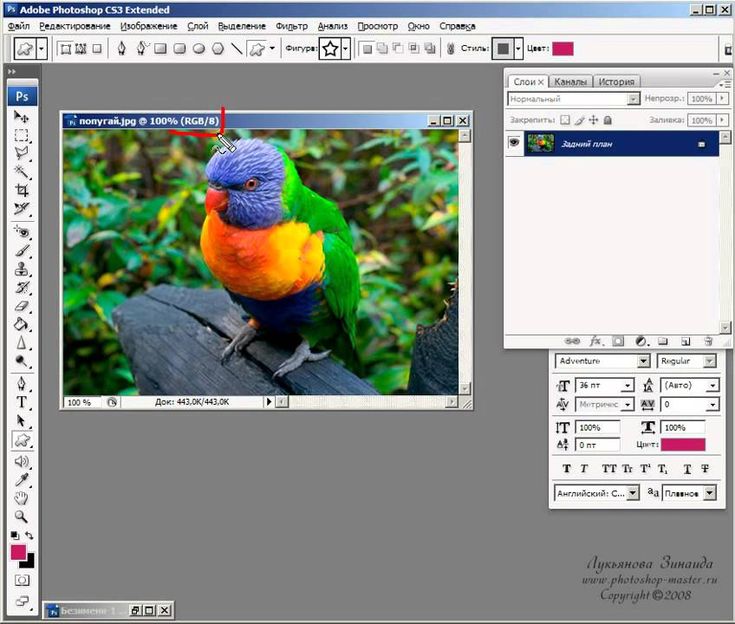The height and width of the screenshot is (624, 735).
Task: Open tool preset picker dropdown
Action: coord(41,48)
